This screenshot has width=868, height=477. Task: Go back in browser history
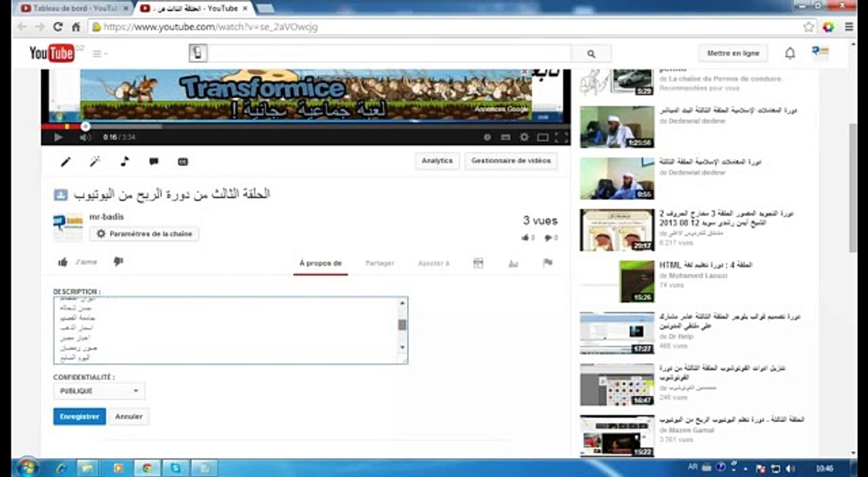22,27
